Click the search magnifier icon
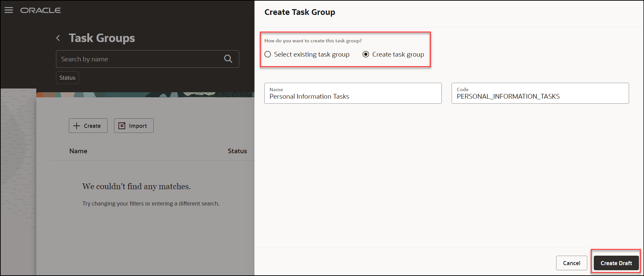644x276 pixels. pos(228,59)
